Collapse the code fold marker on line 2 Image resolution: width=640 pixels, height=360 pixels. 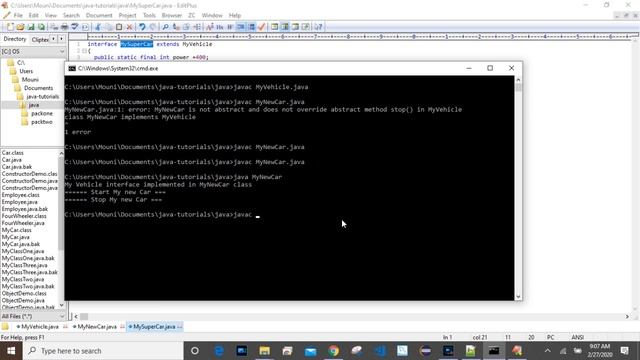(84, 51)
